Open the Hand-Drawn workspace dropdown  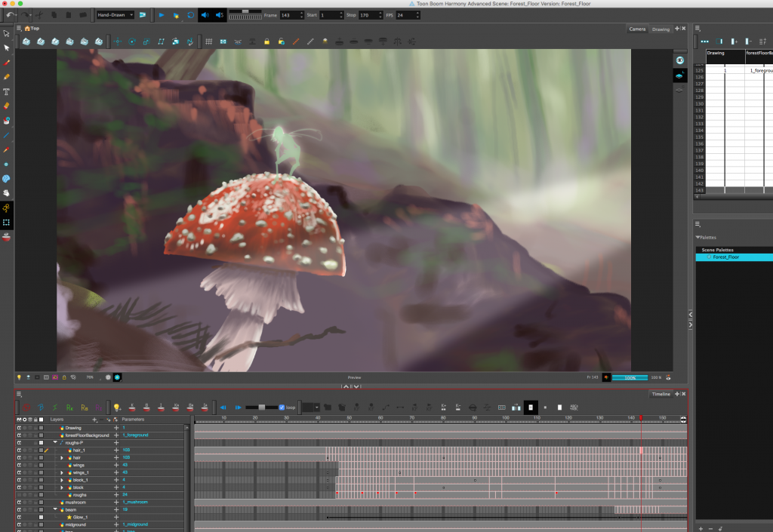(x=115, y=15)
